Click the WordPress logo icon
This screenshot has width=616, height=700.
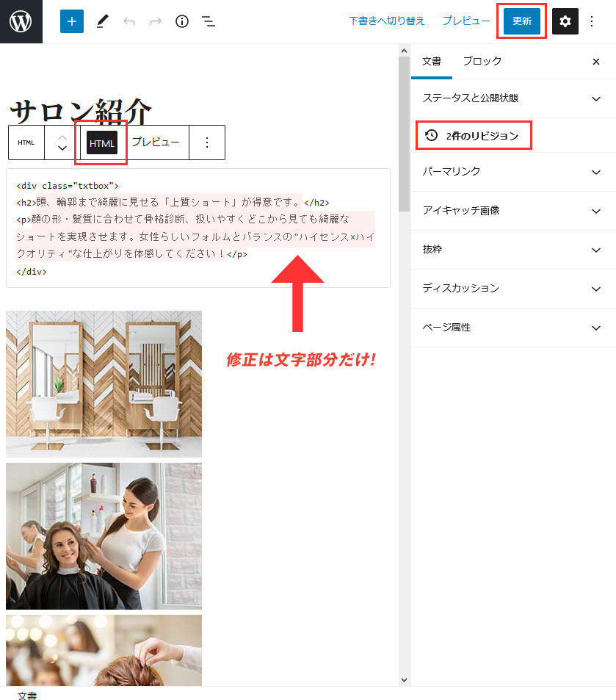(21, 21)
